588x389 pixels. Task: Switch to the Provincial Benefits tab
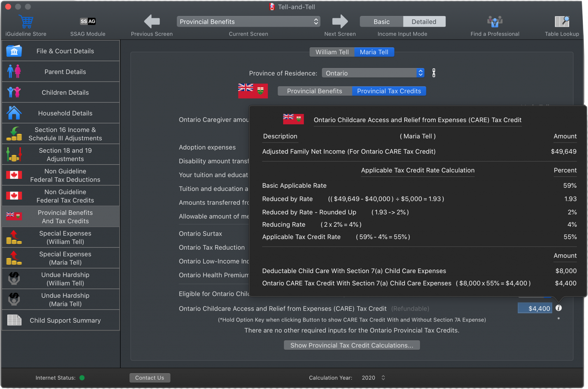click(x=315, y=91)
